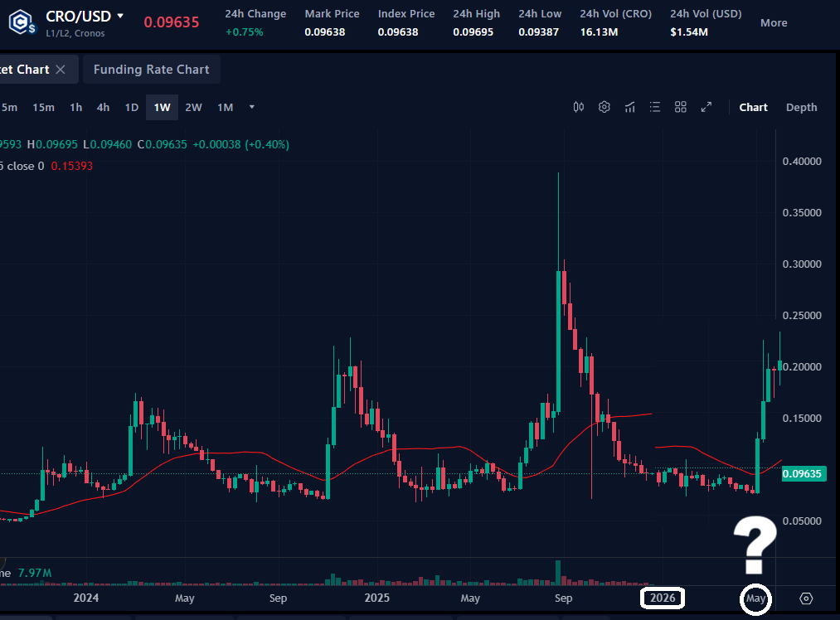Select the 1M timeframe
The image size is (840, 620).
click(x=225, y=107)
